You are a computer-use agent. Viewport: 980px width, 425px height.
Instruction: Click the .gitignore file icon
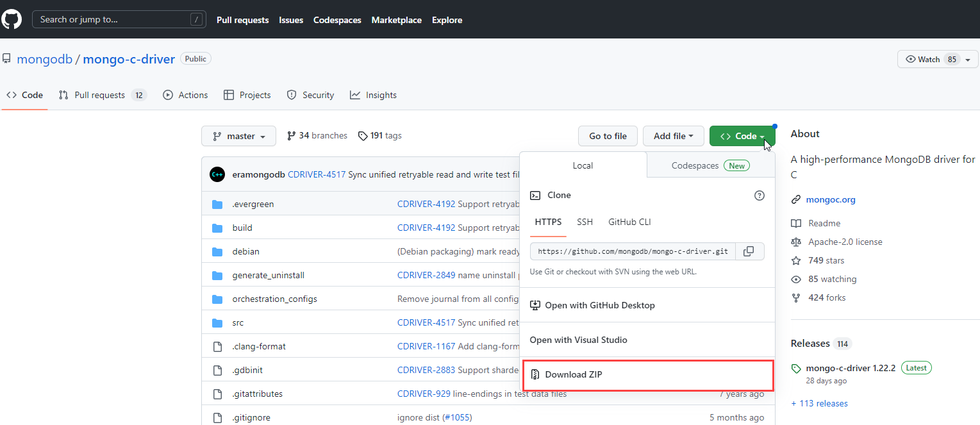[x=217, y=418]
